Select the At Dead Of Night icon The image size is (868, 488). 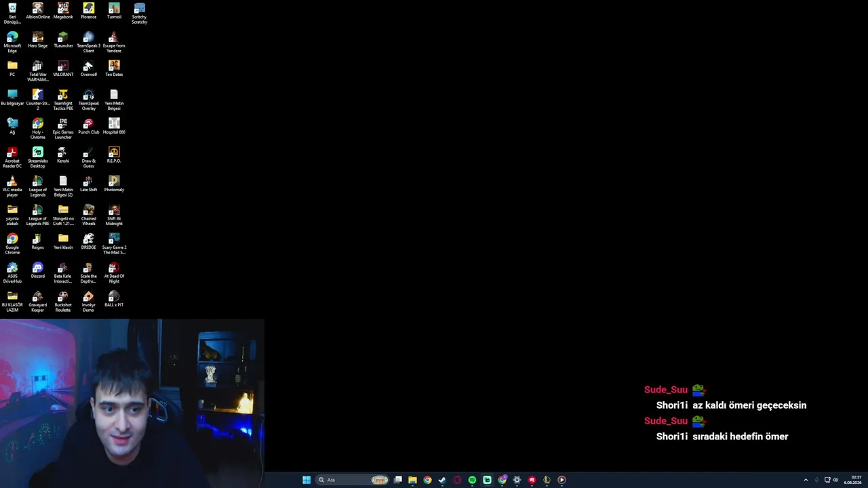114,272
